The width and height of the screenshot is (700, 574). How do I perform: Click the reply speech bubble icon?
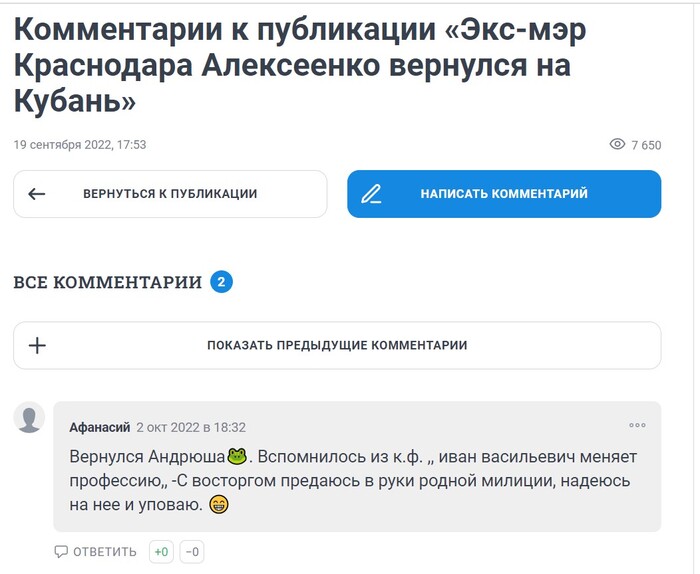click(61, 551)
